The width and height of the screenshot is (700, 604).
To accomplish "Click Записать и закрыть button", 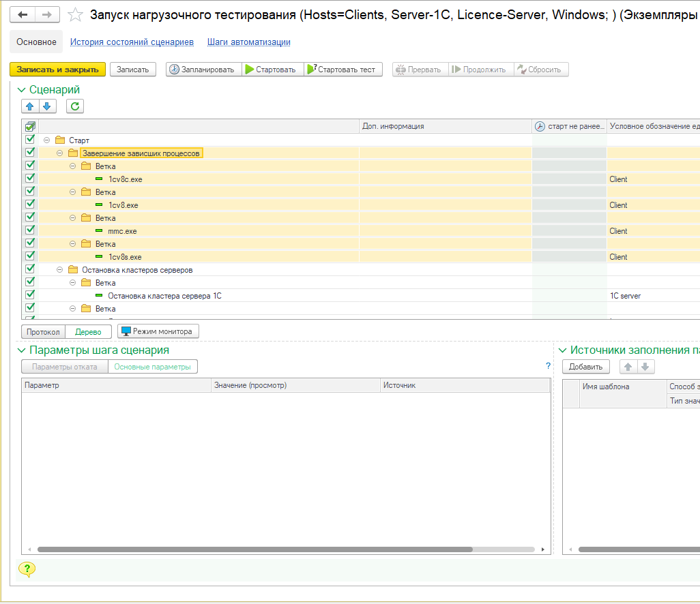I will [x=58, y=70].
